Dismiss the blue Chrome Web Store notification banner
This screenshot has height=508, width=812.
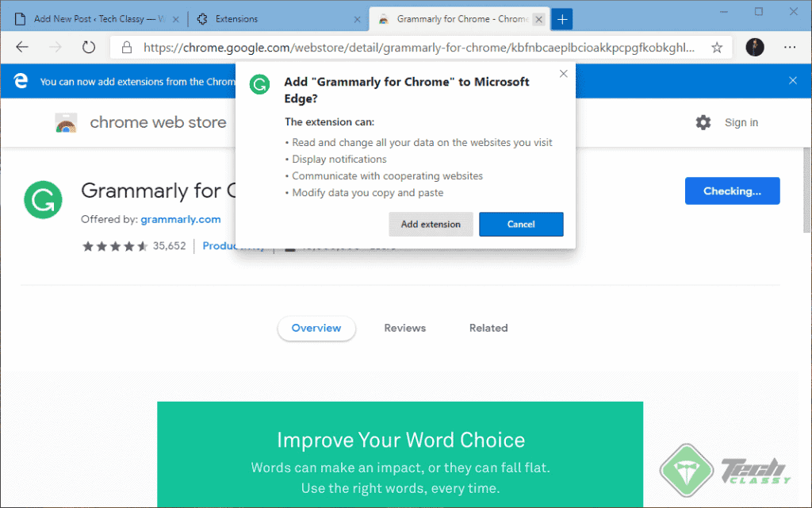tap(793, 80)
